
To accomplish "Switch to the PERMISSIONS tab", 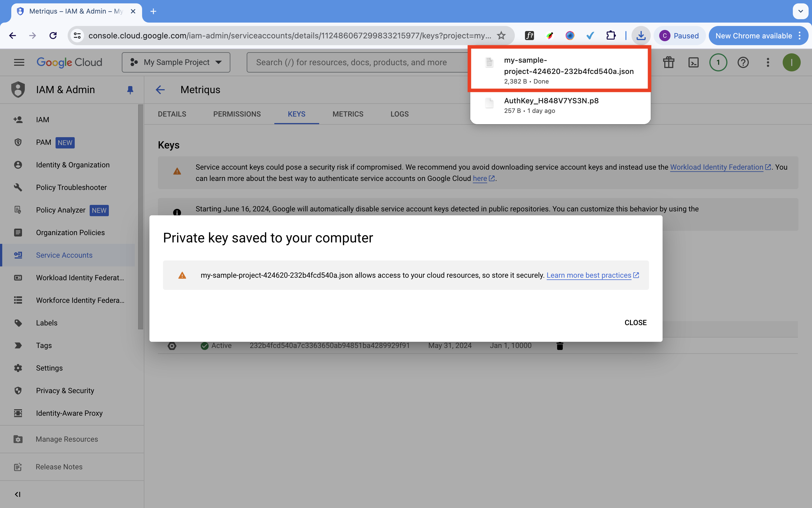I will tap(237, 114).
